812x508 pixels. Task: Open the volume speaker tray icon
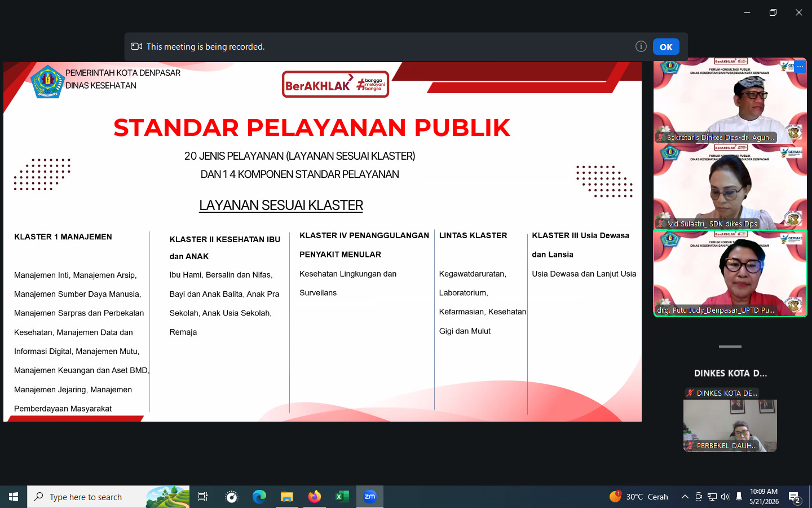click(725, 497)
